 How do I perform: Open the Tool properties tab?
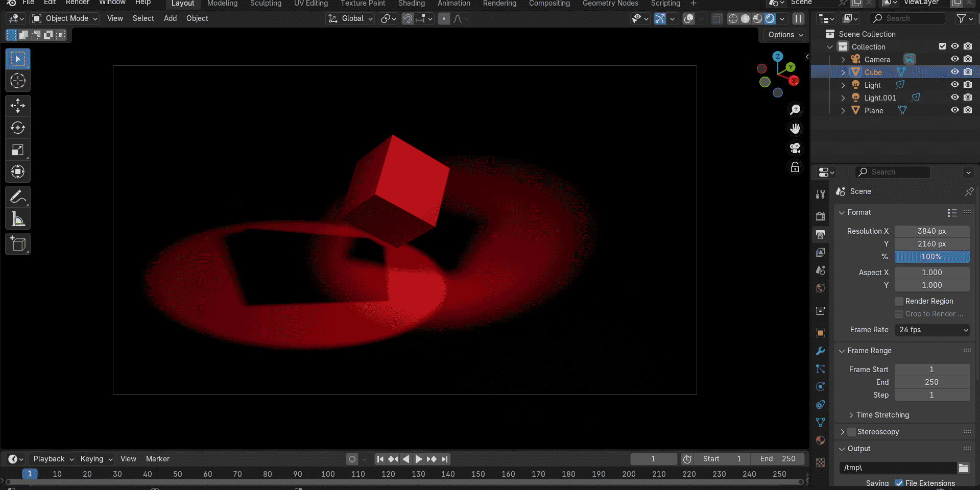click(820, 194)
